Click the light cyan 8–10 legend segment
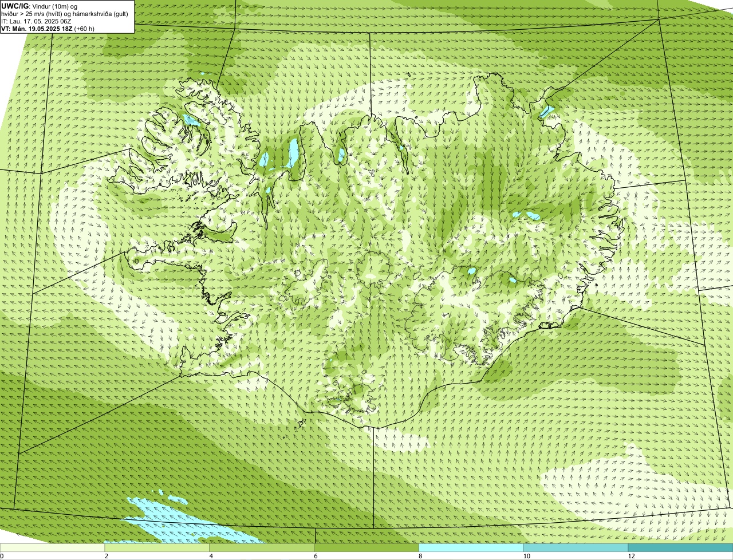Image resolution: width=733 pixels, height=560 pixels. pos(471,547)
